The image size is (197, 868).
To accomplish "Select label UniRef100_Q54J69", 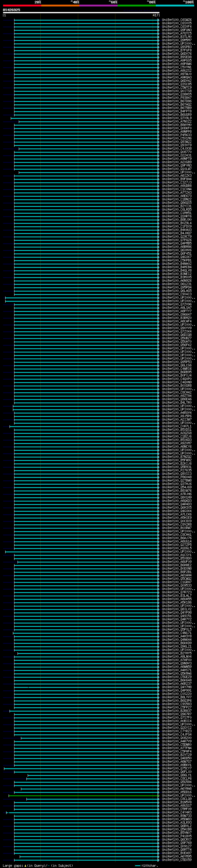I will click(x=177, y=487).
